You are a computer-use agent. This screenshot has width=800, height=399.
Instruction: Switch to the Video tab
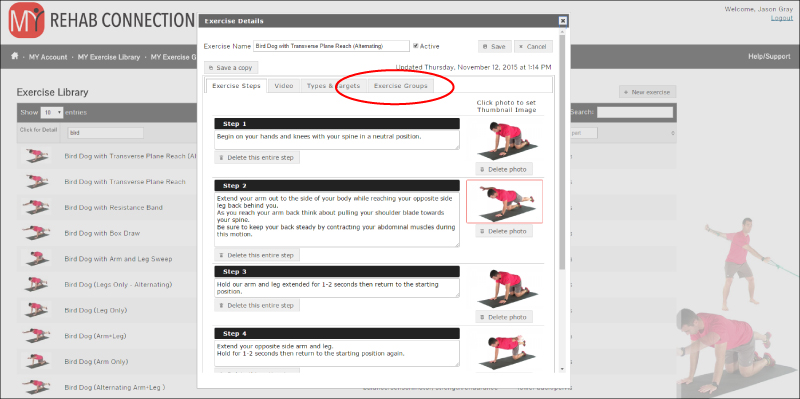coord(284,86)
